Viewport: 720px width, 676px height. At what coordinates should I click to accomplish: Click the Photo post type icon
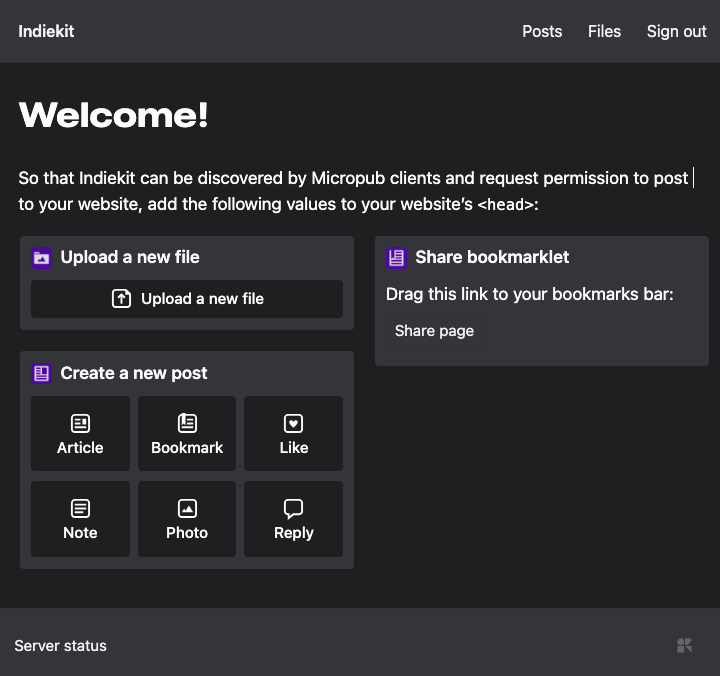(x=187, y=509)
